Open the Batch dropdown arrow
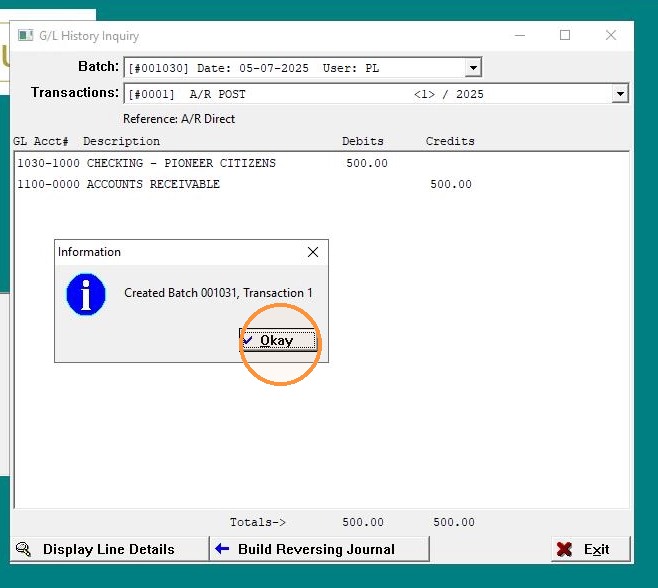This screenshot has height=588, width=658. (x=473, y=68)
